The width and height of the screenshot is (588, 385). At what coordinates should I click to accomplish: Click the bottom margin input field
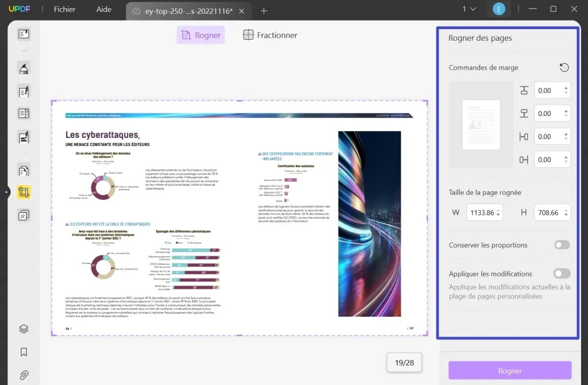coord(552,113)
